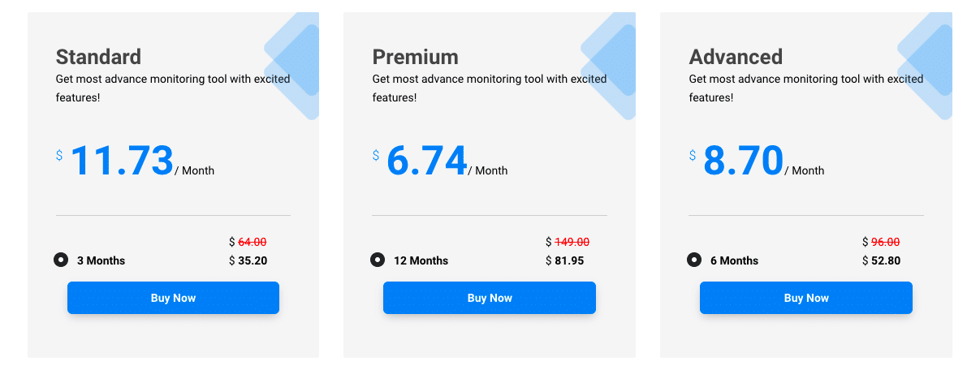This screenshot has height=370, width=980.
Task: Click the strikethrough 64.00 original price
Action: [x=253, y=242]
